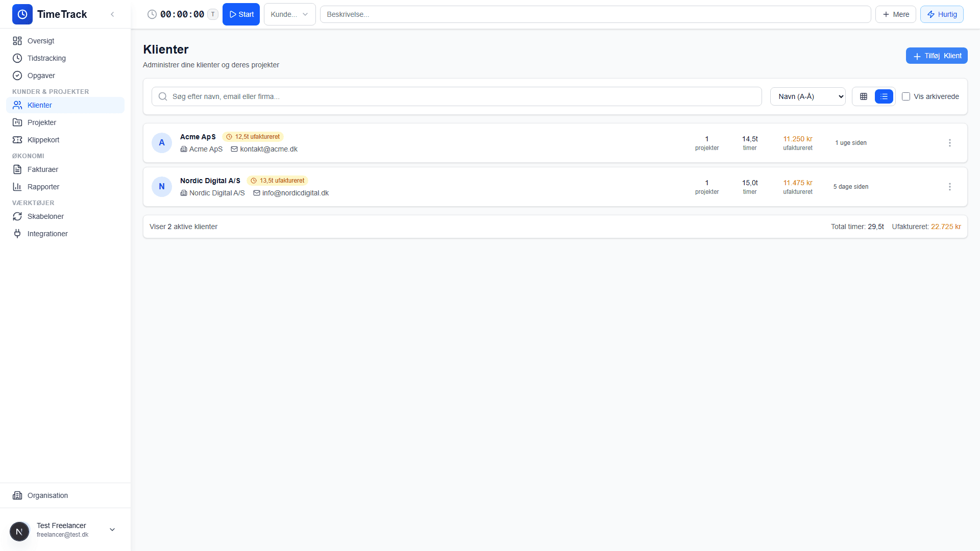The width and height of the screenshot is (980, 551).
Task: Click the 11.475 kr ufaktureret amount
Action: (798, 183)
